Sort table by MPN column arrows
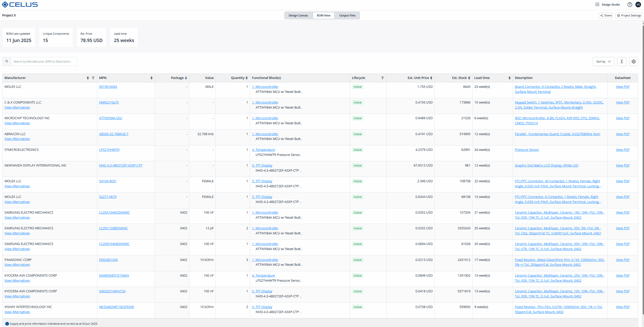Image resolution: width=644 pixels, height=327 pixels. click(151, 78)
